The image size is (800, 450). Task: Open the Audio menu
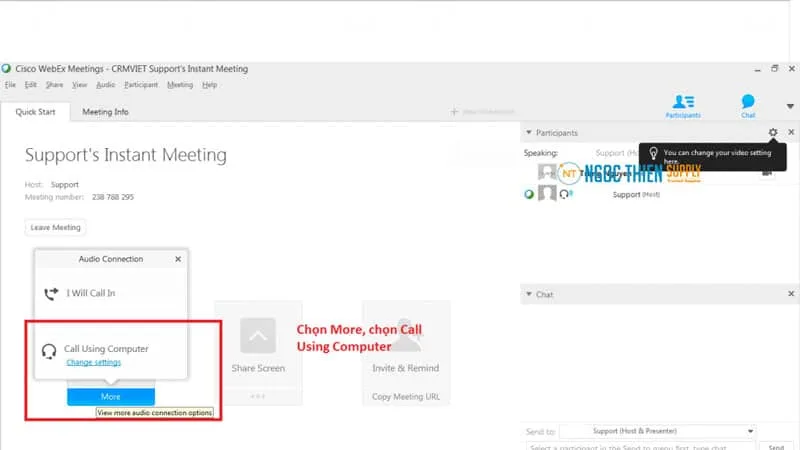click(x=106, y=85)
